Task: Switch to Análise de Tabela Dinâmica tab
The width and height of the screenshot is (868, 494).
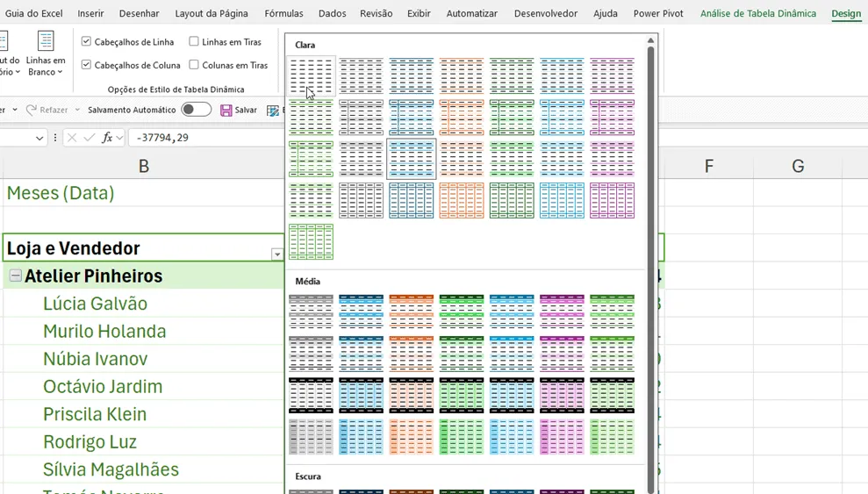Action: coord(757,13)
